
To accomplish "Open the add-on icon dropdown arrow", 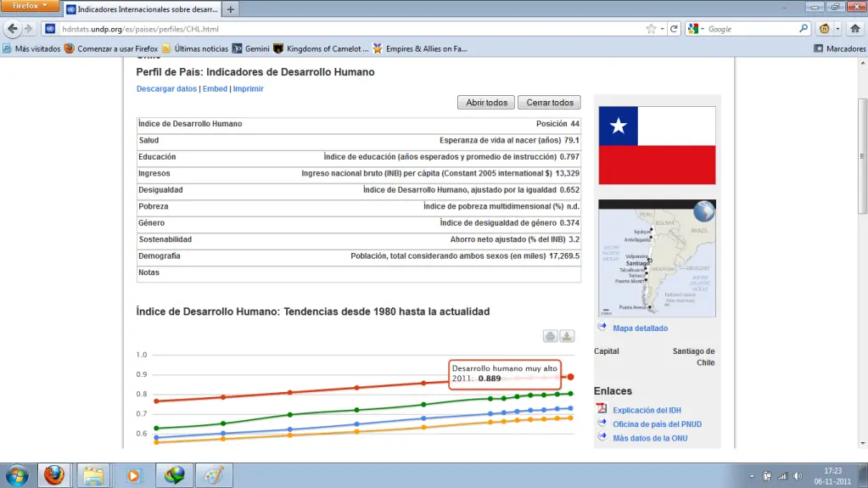I will (837, 29).
